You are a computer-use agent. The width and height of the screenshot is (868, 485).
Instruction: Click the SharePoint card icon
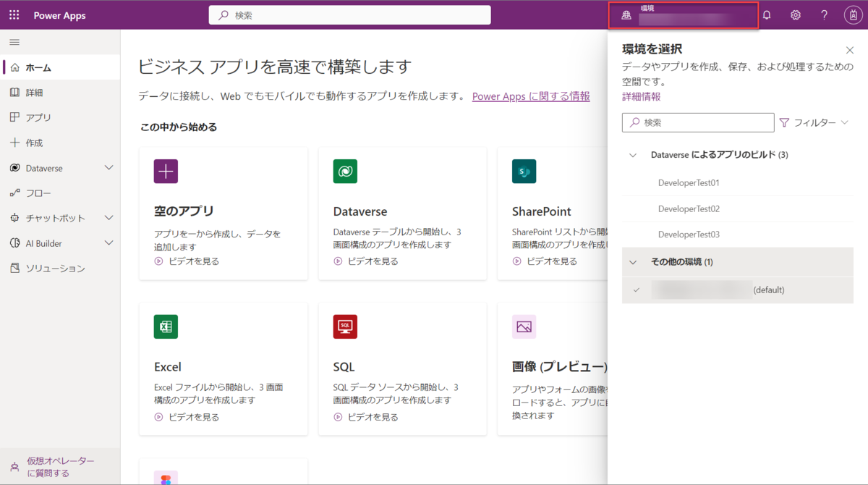pyautogui.click(x=524, y=172)
